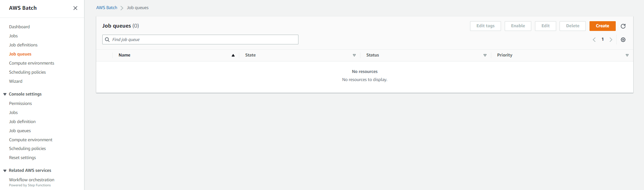
Task: Open Reset settings in sidebar
Action: (x=23, y=158)
